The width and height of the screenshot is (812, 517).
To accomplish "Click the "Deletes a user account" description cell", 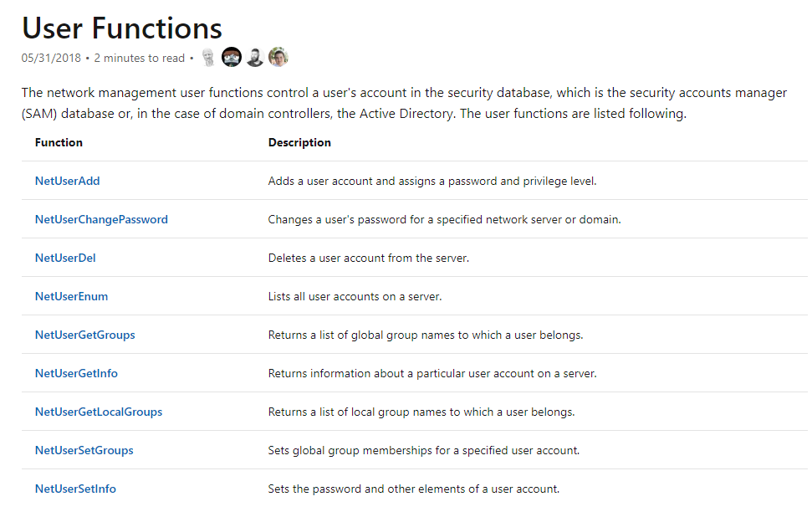I will (x=368, y=258).
